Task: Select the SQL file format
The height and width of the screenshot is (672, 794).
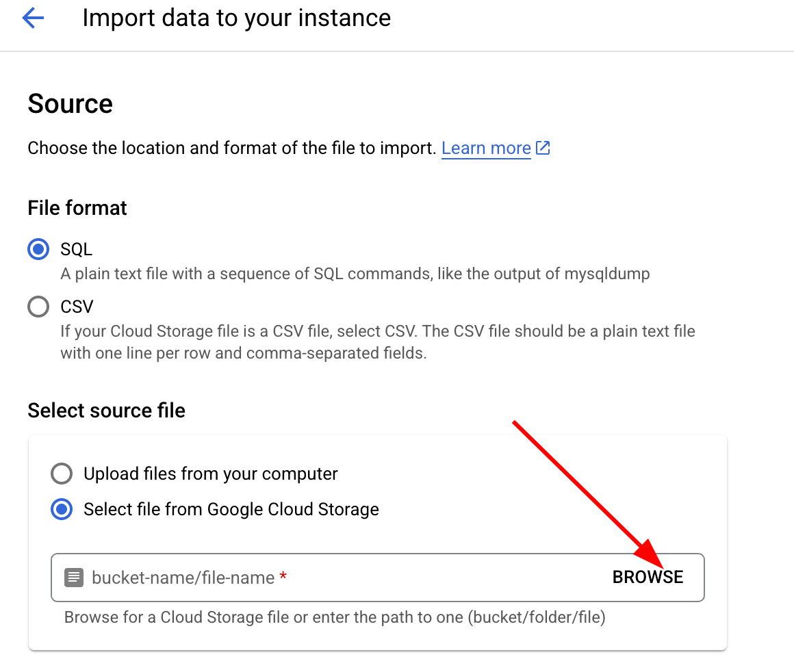Action: pos(38,249)
